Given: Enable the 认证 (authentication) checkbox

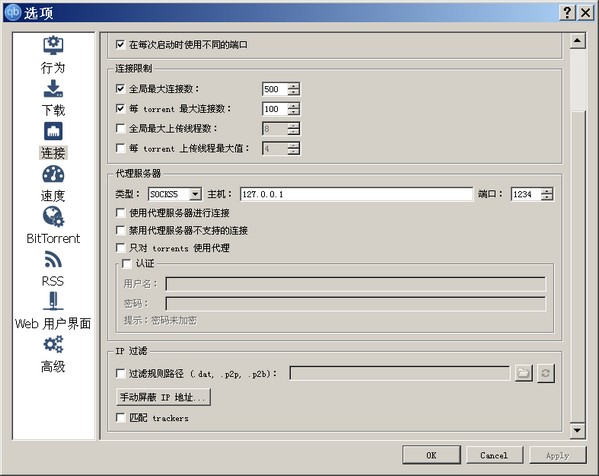Looking at the screenshot, I should pos(126,263).
